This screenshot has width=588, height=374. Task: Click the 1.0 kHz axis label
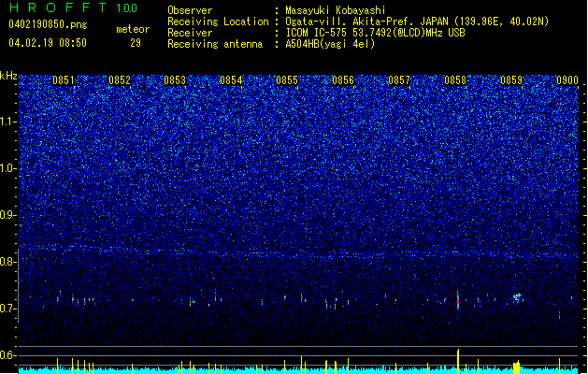(x=8, y=168)
